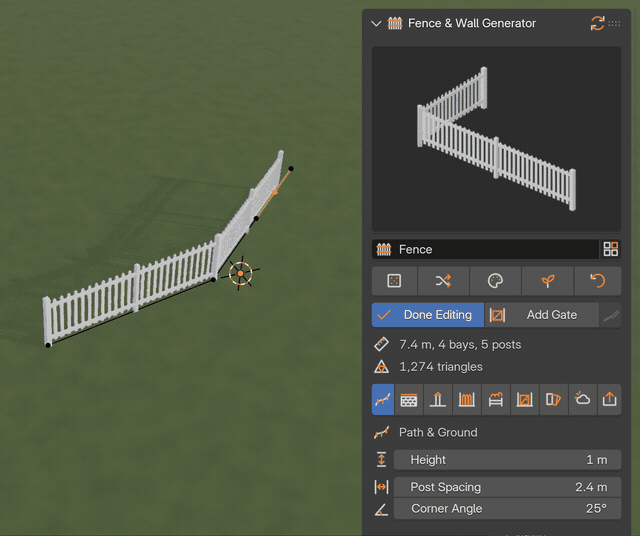
Task: Click the 7.4 m, 4 bays, 5 posts text
Action: tap(460, 345)
